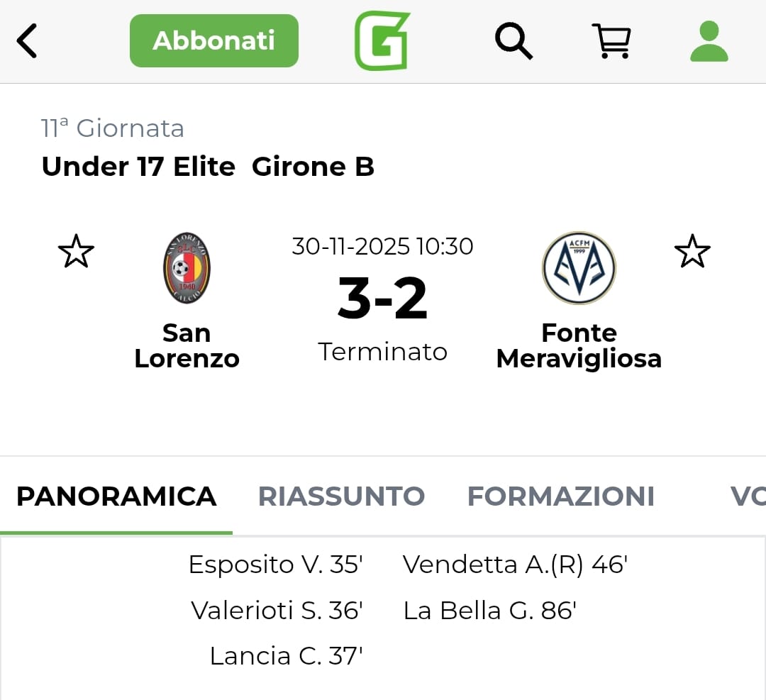Viewport: 766px width, 700px height.
Task: Switch to the Formazioni tab
Action: point(560,496)
